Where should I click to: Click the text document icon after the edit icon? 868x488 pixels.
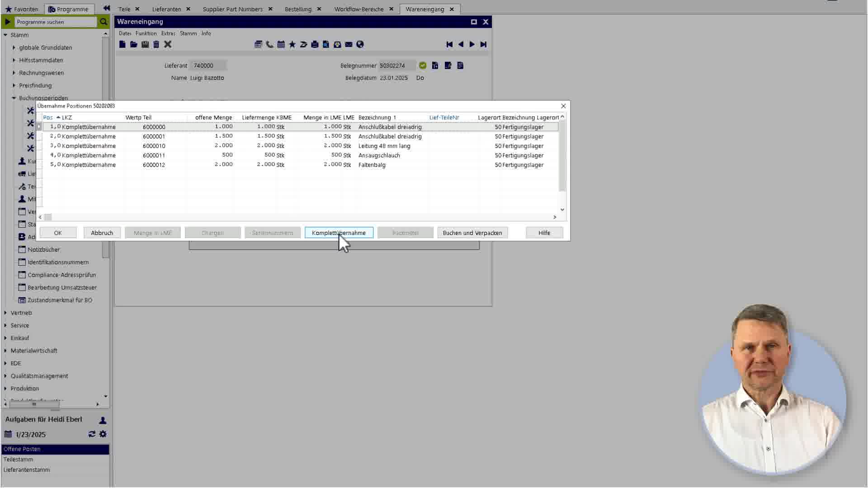pyautogui.click(x=460, y=66)
